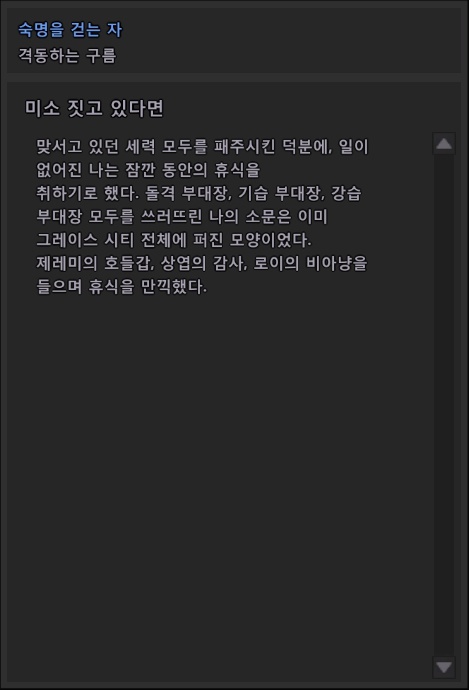
Task: Click the scroll down arrow button
Action: coord(444,667)
